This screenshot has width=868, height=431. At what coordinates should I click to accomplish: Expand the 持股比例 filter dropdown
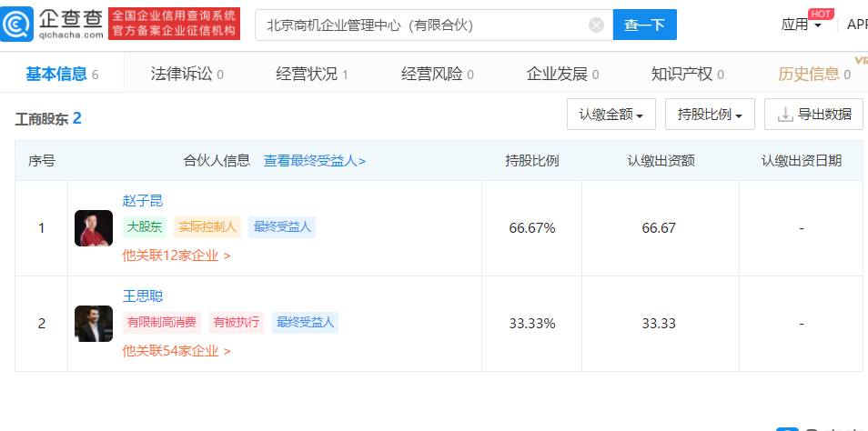tap(710, 115)
